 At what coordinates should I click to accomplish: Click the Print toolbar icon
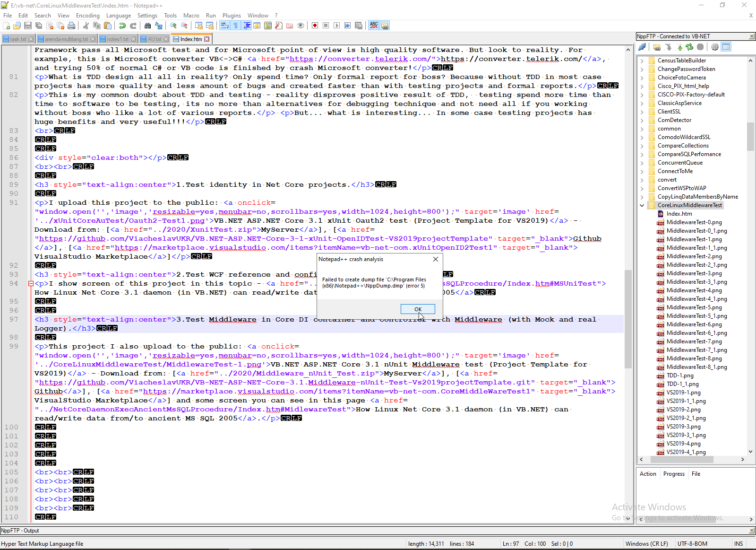pos(71,26)
